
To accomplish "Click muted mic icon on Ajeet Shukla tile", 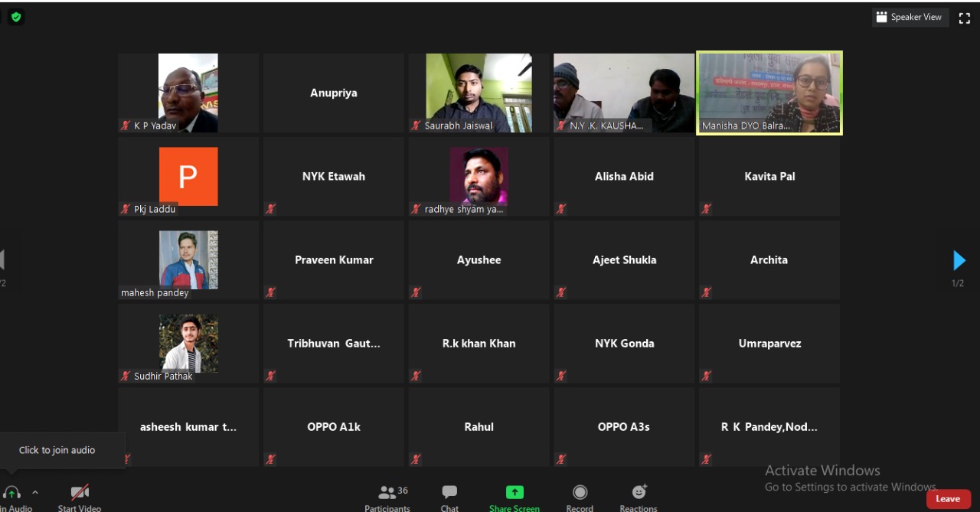I will pyautogui.click(x=561, y=292).
